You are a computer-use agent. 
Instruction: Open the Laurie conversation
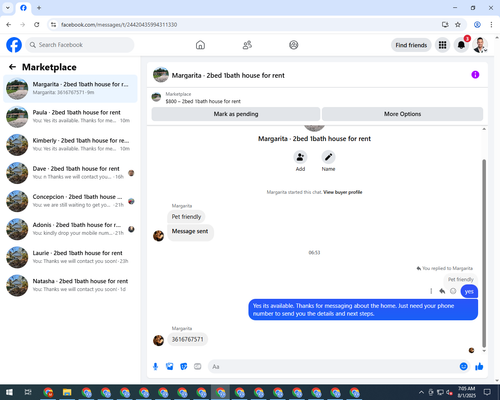pos(70,257)
